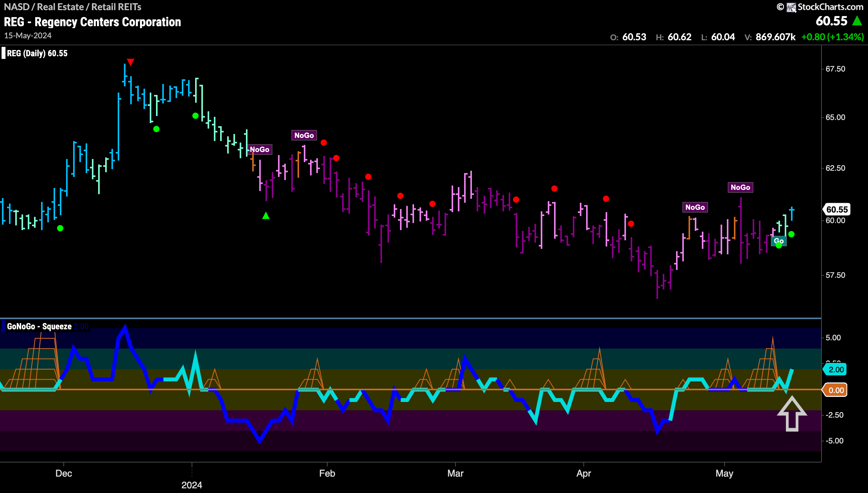
Task: Click the red dot signal near the February NoGo label
Action: coord(323,143)
